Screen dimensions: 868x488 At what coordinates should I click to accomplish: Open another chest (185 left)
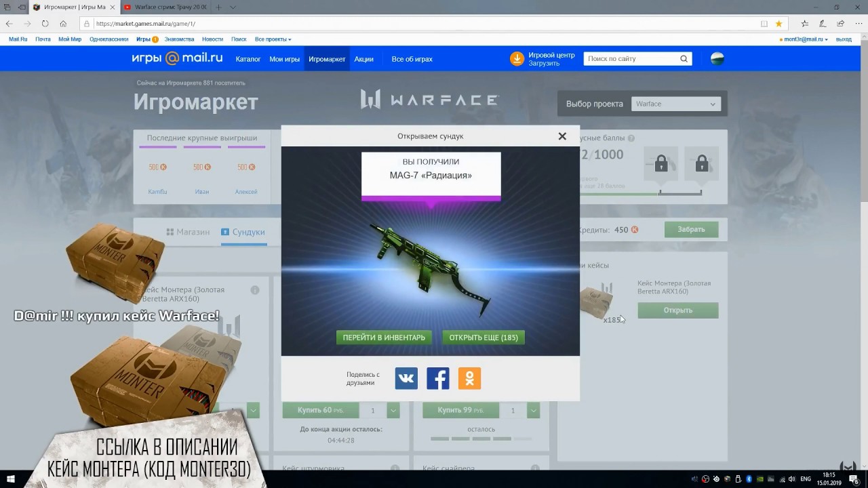(484, 338)
